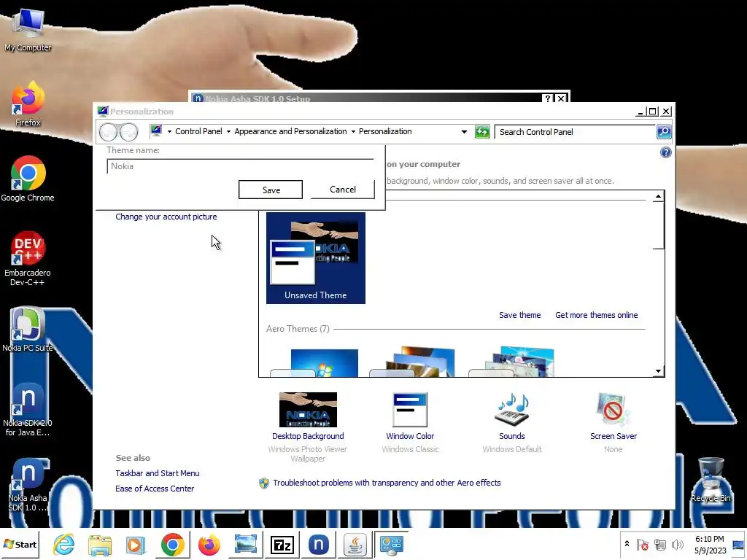Screen dimensions: 747x560
Task: Click Appearance and Personalization breadcrumb
Action: coord(290,131)
